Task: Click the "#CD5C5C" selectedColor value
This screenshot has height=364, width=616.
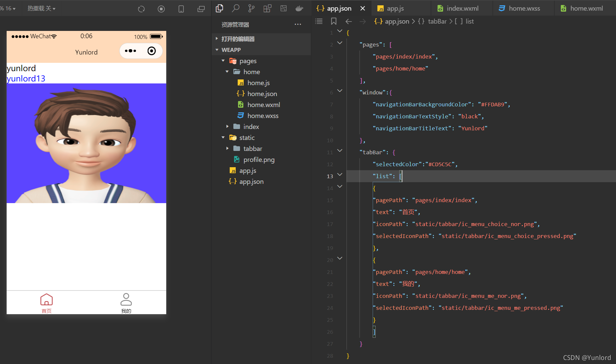Action: pos(440,164)
